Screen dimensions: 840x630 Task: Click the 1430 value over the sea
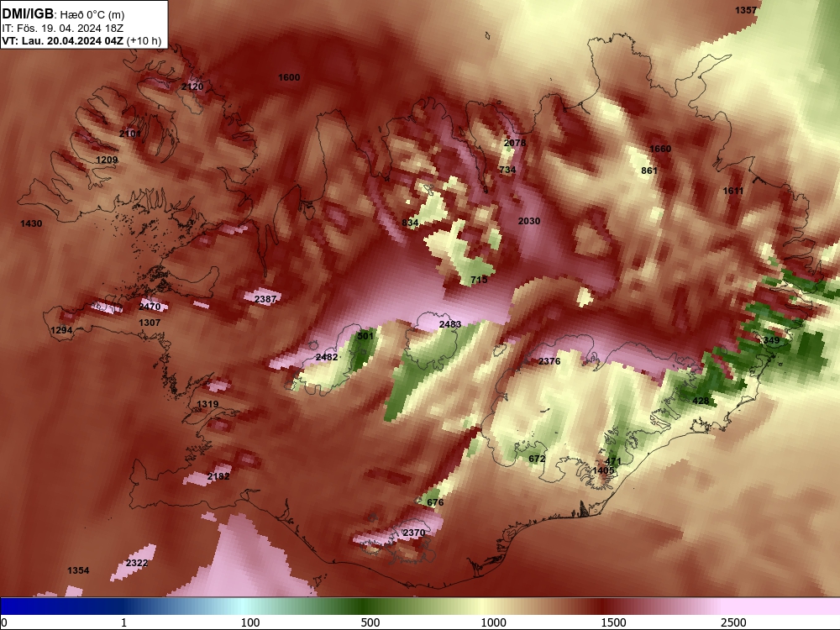[x=31, y=223]
